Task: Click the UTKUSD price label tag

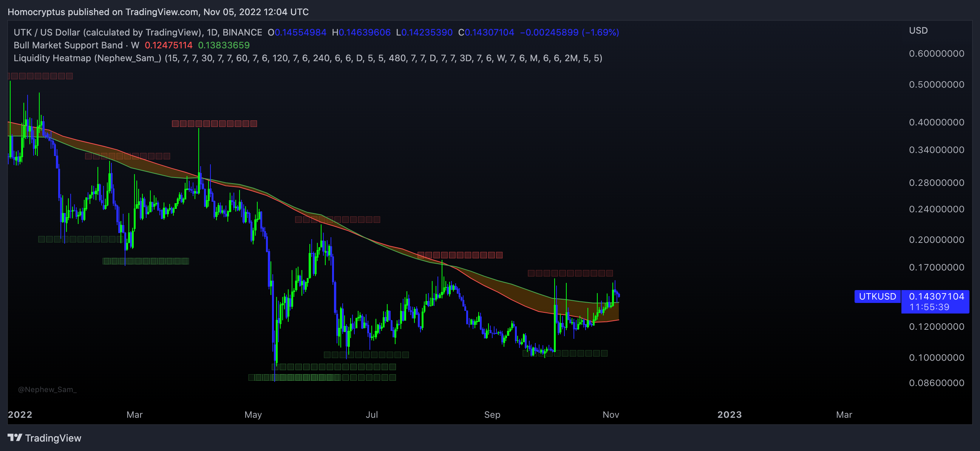Action: click(877, 297)
